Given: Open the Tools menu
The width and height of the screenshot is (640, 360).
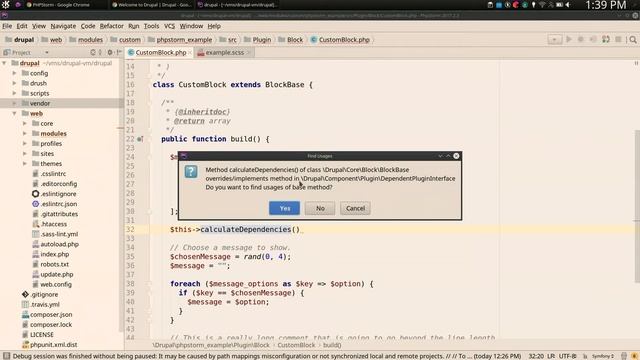Looking at the screenshot, I should point(151,26).
